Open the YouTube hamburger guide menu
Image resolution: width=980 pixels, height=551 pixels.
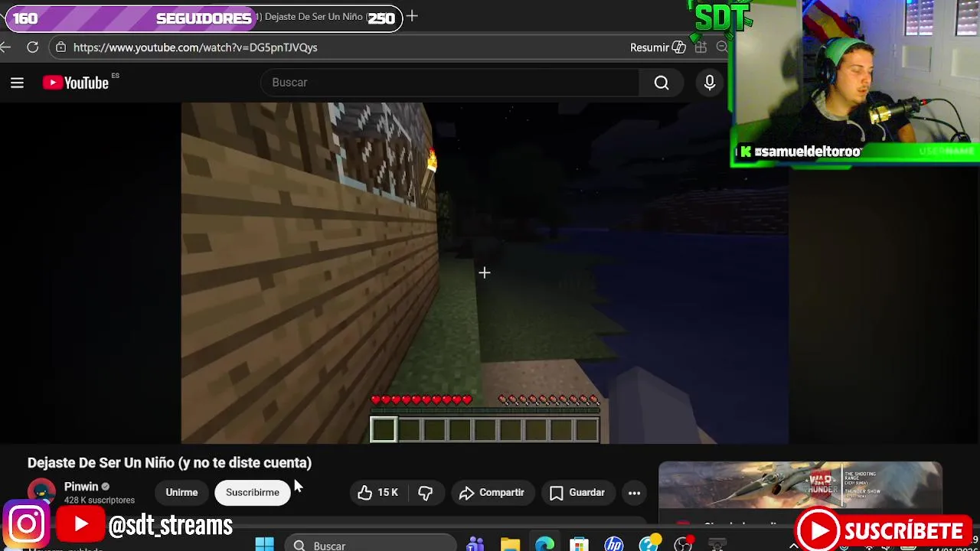point(17,83)
